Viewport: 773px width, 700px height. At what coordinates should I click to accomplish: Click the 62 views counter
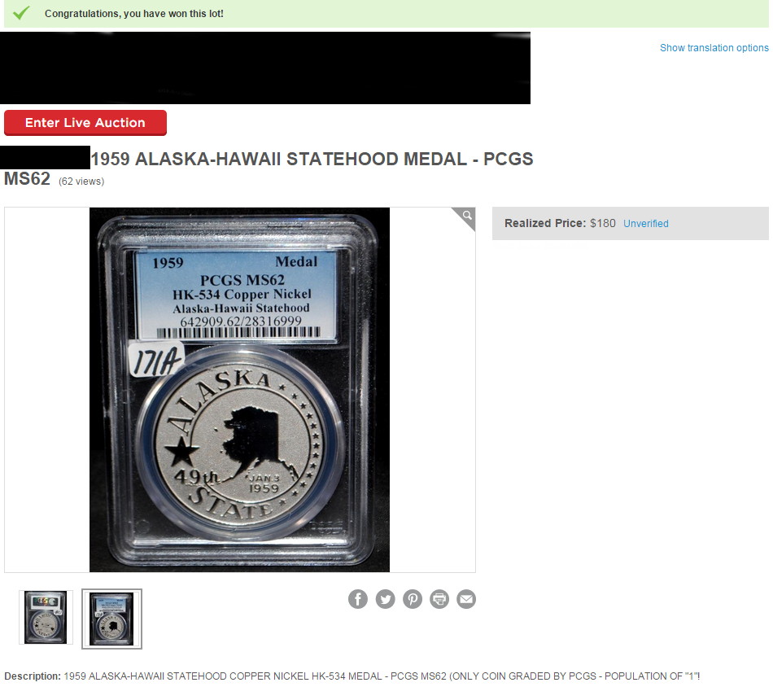81,182
